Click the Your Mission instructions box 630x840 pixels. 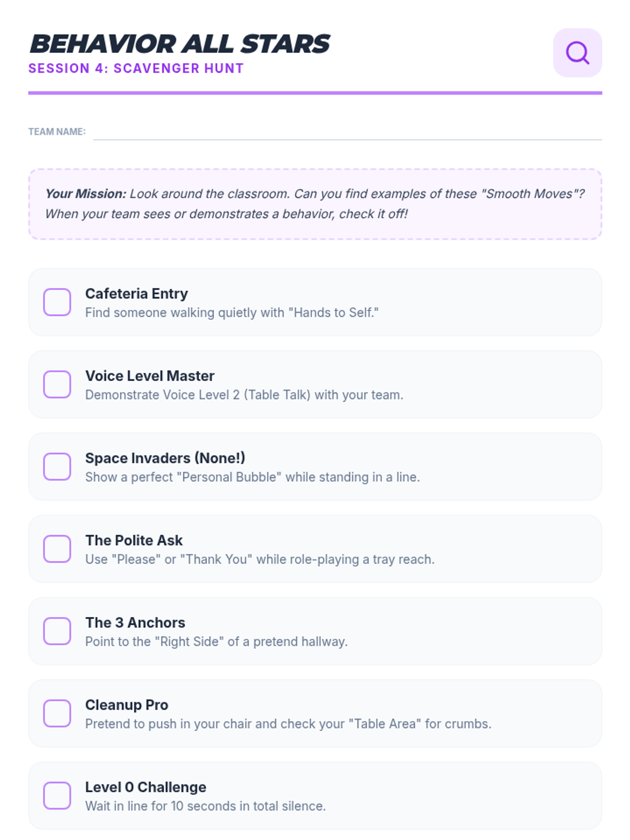(315, 204)
